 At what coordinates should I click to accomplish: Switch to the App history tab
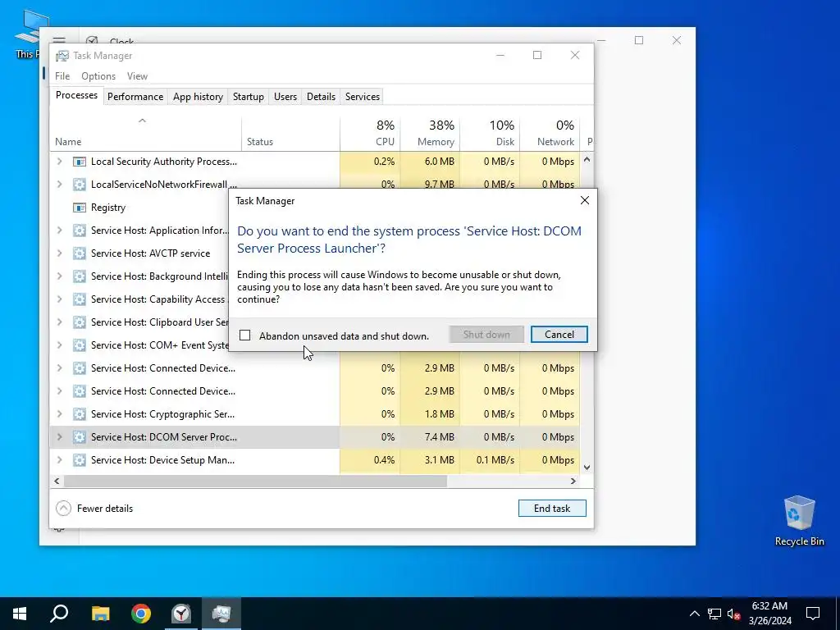click(198, 97)
